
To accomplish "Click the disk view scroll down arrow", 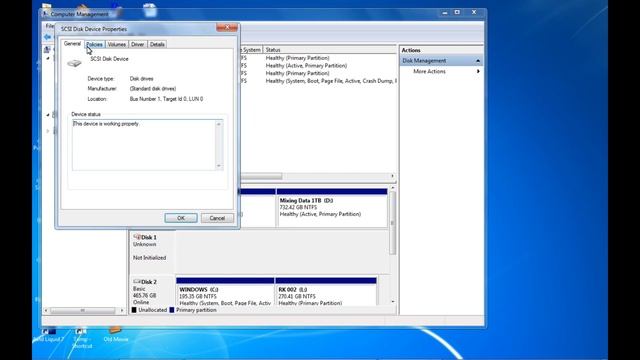I will click(x=393, y=302).
